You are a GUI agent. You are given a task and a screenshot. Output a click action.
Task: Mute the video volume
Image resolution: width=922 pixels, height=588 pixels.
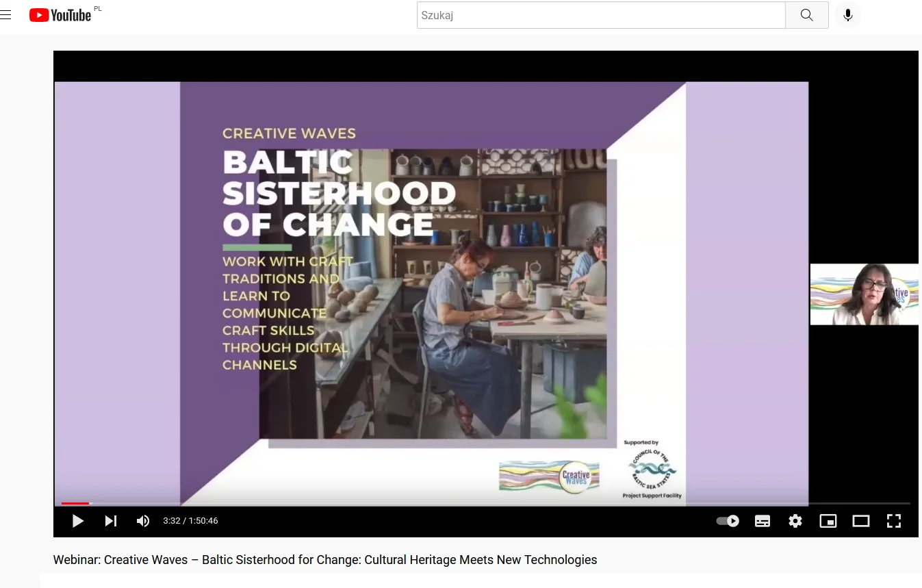pyautogui.click(x=142, y=521)
